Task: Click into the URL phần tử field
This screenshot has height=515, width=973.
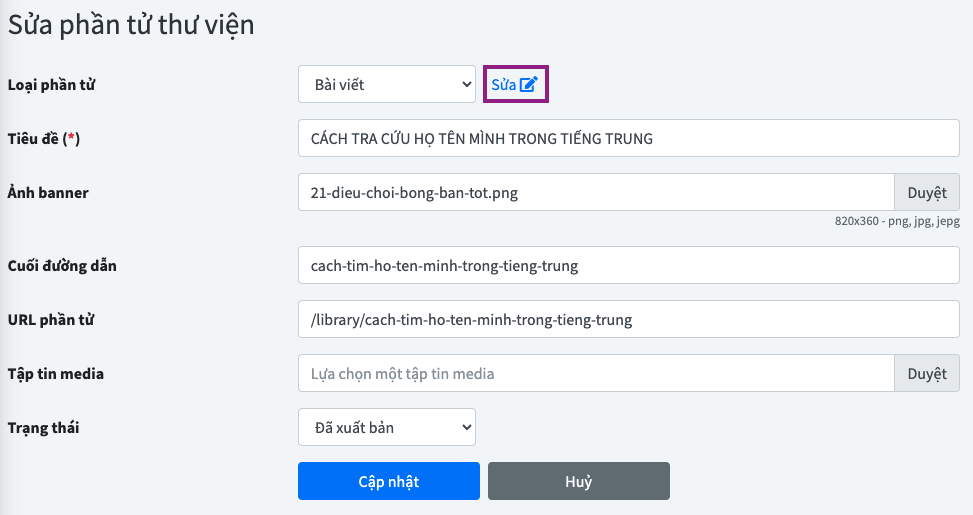Action: 629,320
